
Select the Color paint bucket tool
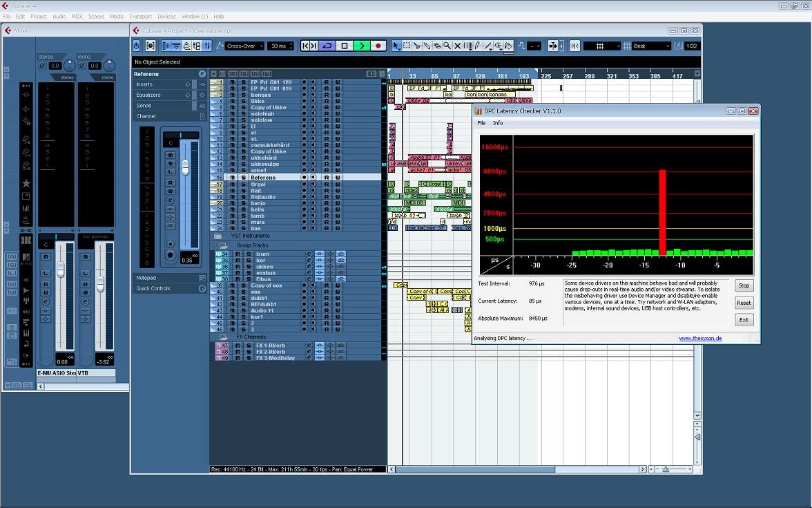tap(508, 46)
